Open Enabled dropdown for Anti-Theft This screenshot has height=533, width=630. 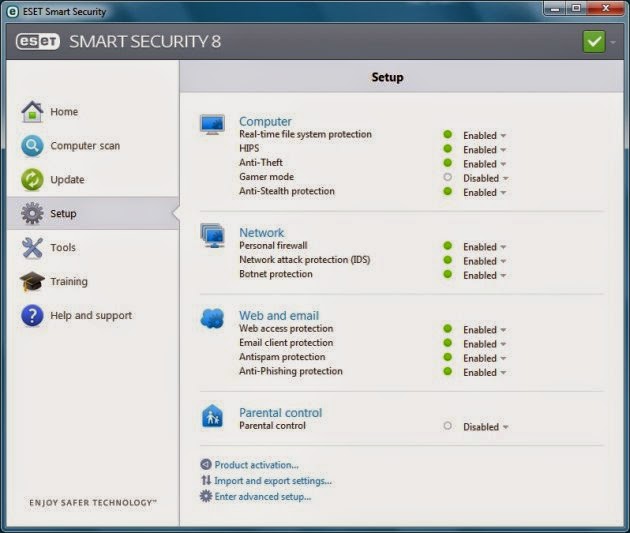pyautogui.click(x=484, y=164)
